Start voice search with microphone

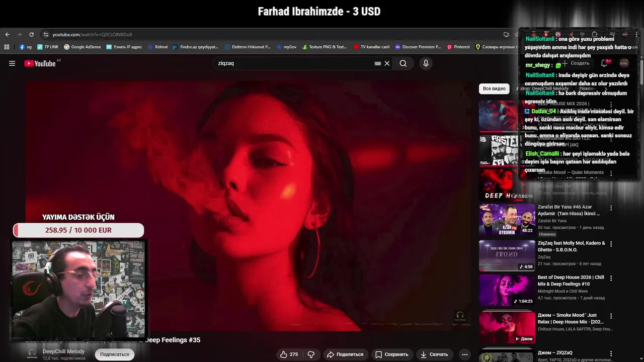(x=426, y=63)
